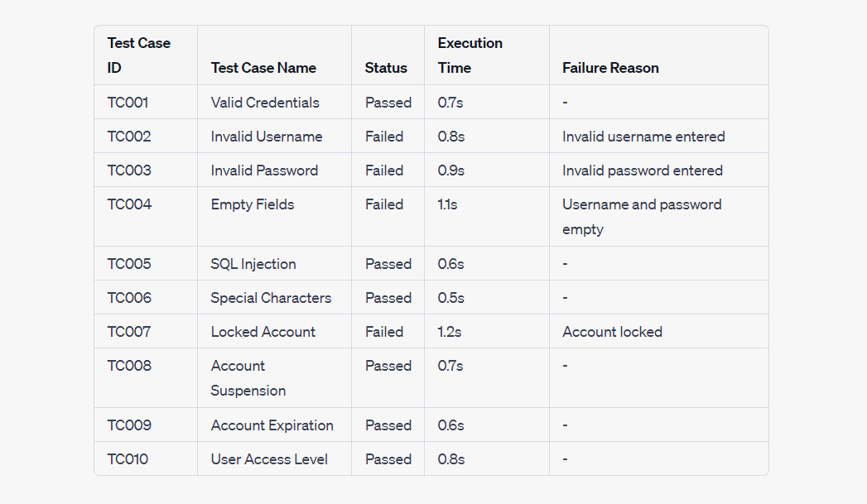Click the TC001 test case ID cell
867x504 pixels.
point(128,103)
